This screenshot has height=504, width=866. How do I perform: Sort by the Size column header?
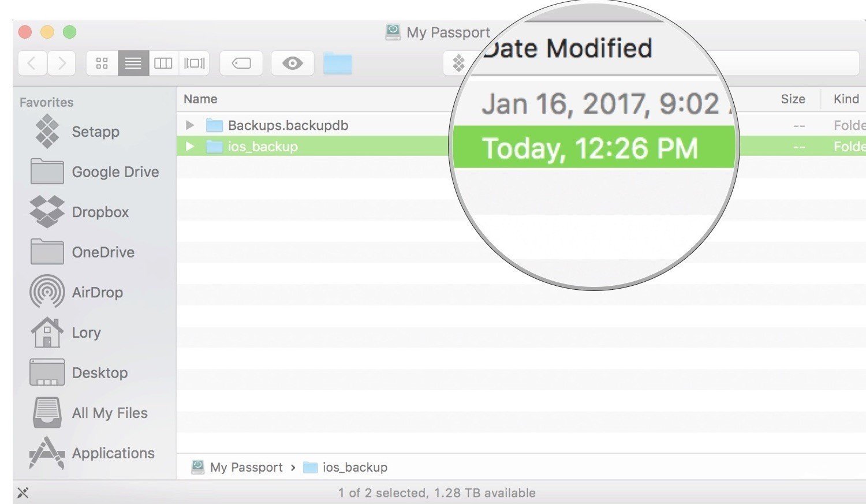pyautogui.click(x=793, y=99)
